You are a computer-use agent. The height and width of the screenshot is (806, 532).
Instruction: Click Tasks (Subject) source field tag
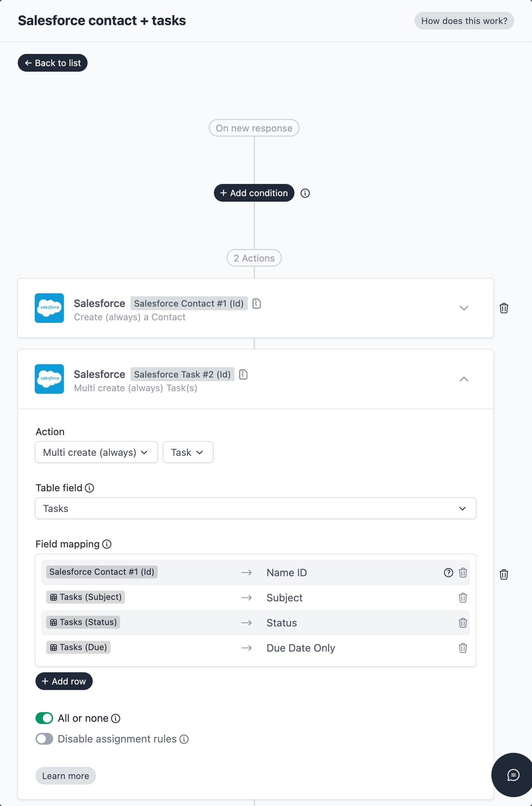[x=86, y=597]
